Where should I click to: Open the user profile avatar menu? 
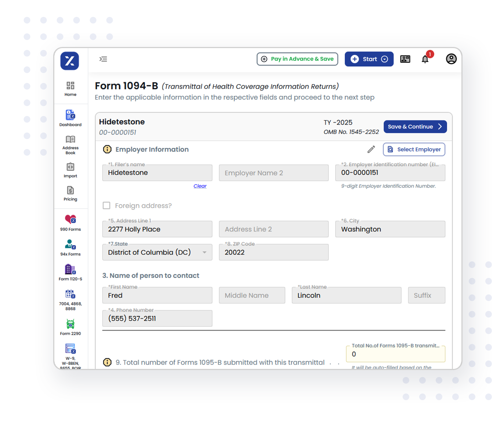[x=451, y=59]
